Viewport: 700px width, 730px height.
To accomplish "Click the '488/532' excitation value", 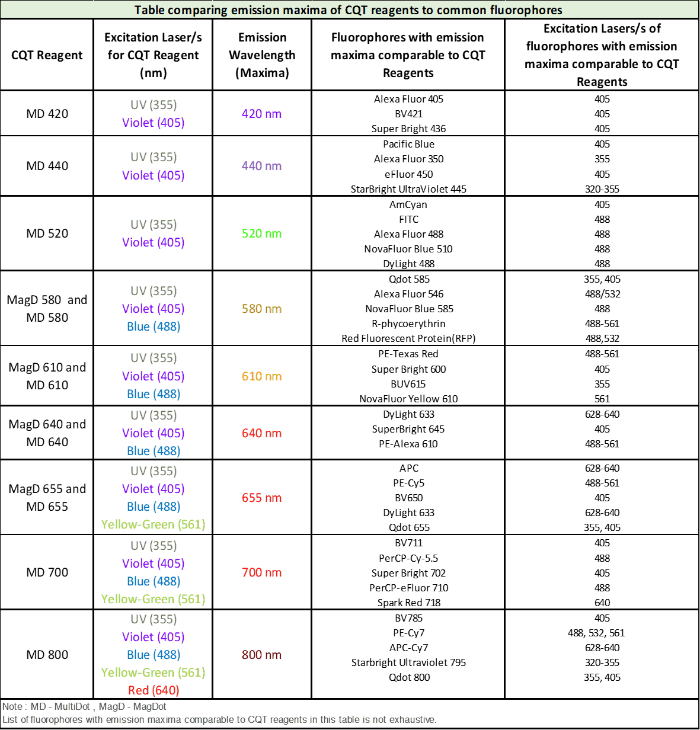I will click(602, 294).
